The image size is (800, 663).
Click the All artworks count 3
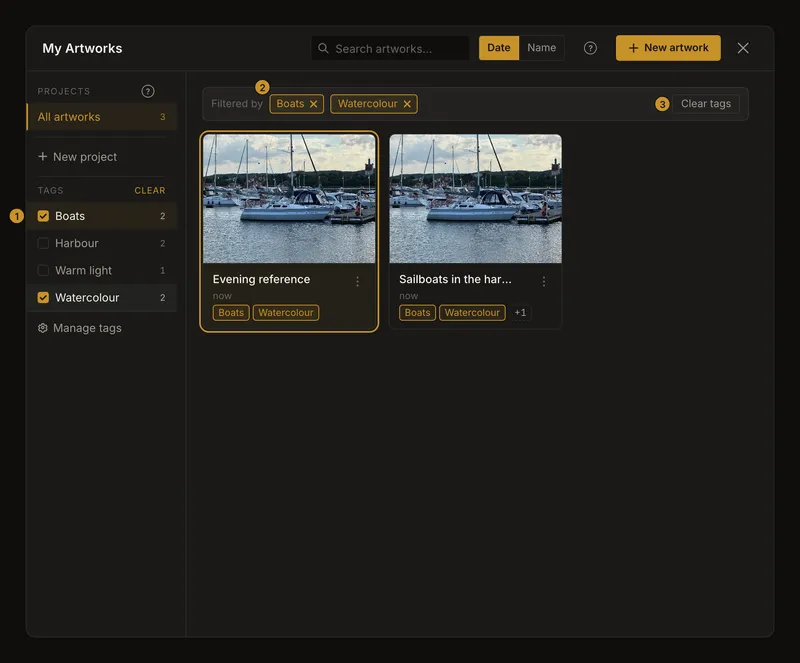click(162, 117)
